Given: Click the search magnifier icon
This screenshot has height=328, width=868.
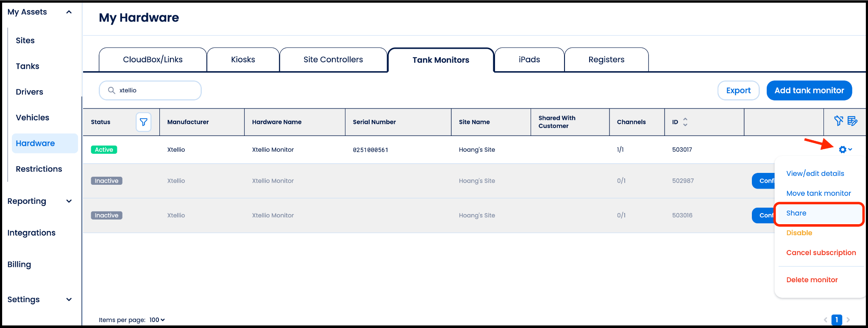Looking at the screenshot, I should [111, 90].
